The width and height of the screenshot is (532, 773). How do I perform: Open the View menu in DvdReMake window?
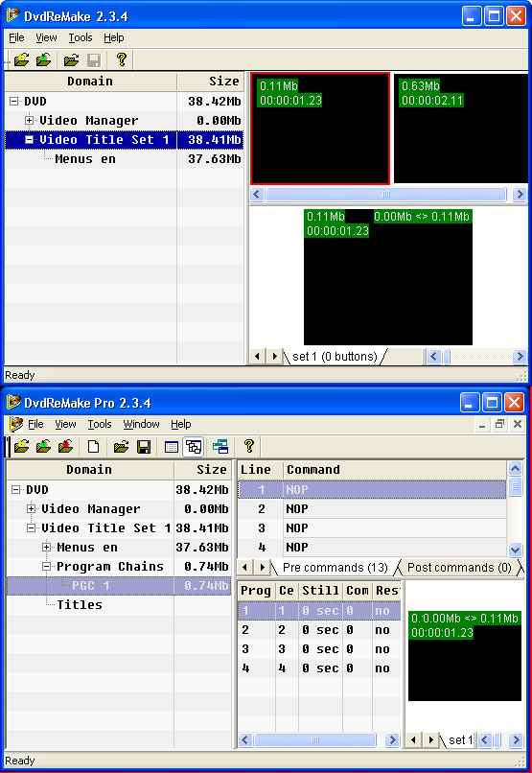[x=46, y=38]
